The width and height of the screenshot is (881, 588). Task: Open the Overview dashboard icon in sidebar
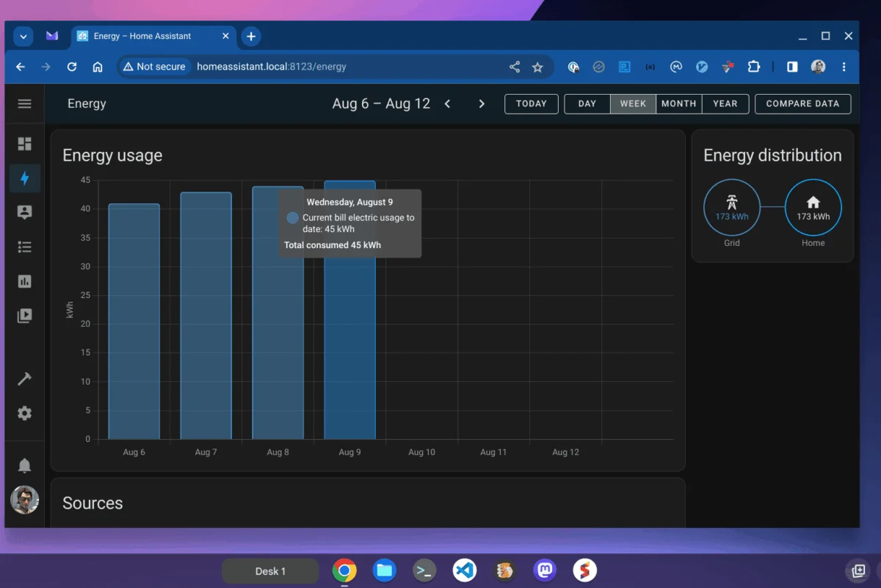tap(24, 144)
